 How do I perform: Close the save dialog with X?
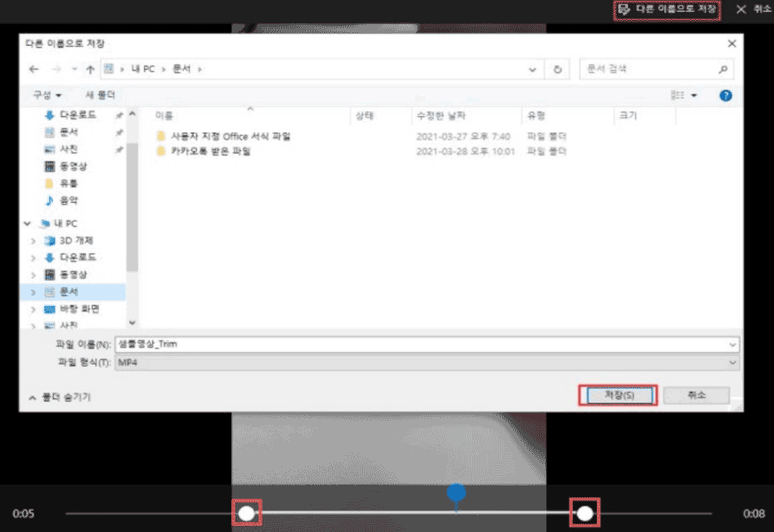tap(732, 44)
